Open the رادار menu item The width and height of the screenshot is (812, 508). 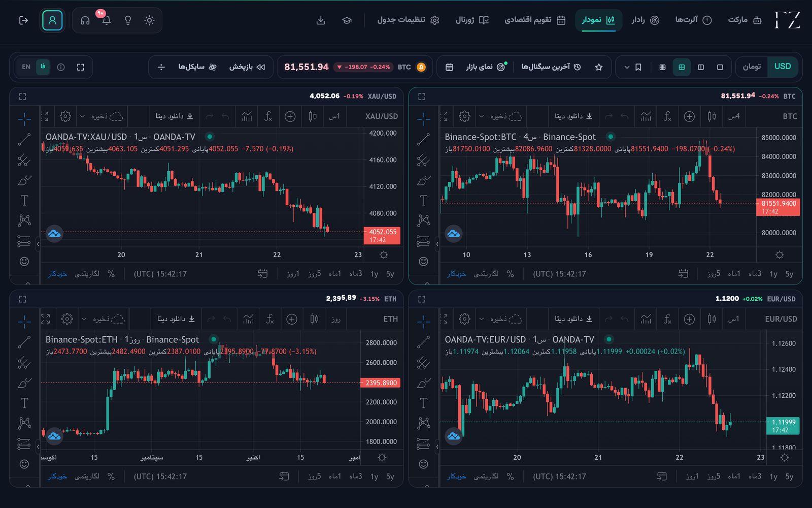[645, 20]
